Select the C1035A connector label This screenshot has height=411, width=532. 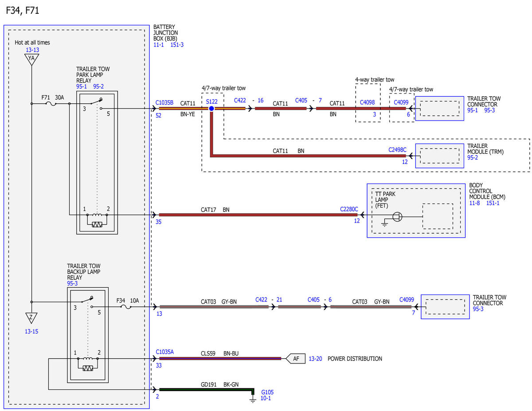point(165,352)
